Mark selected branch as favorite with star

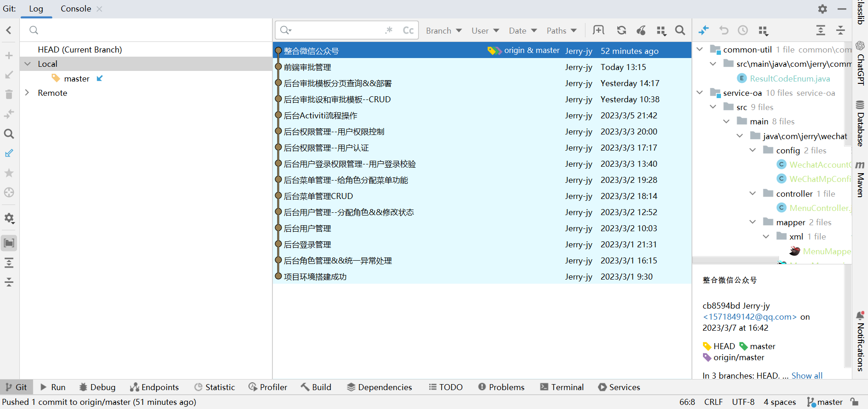click(9, 173)
